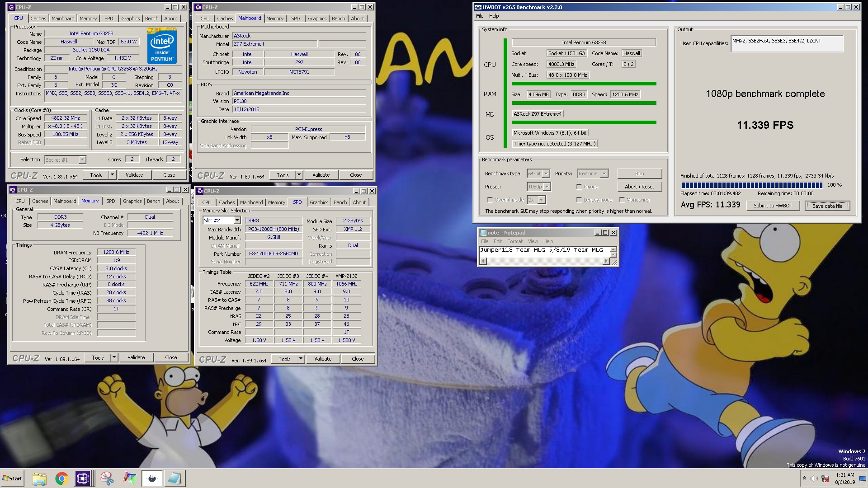The width and height of the screenshot is (868, 488).
Task: Open the Overkill 2x dropdown
Action: 542,200
